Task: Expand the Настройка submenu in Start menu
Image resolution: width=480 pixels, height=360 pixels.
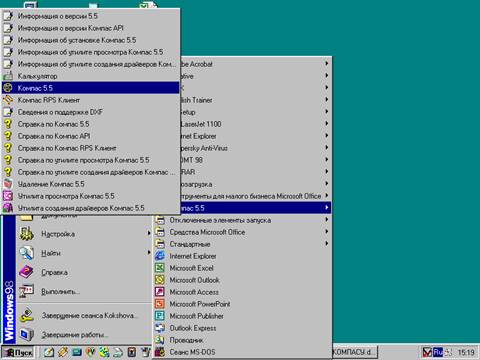Action: 84,234
